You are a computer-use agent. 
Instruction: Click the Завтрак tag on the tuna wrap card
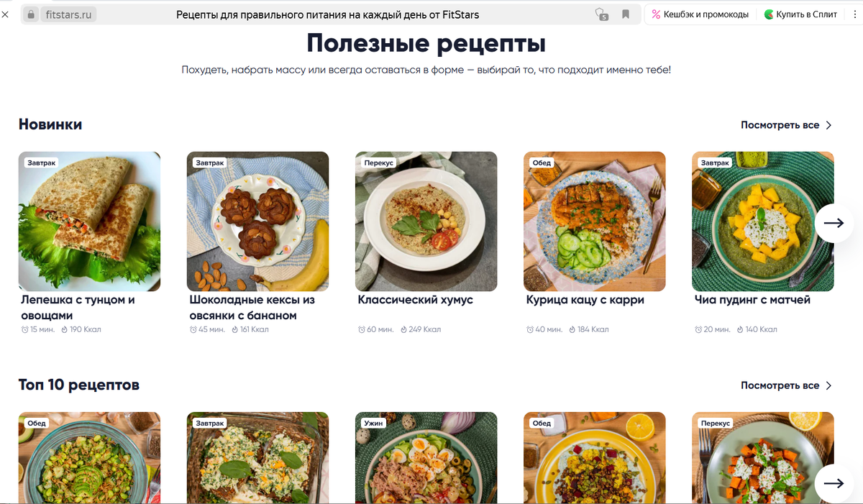point(41,163)
